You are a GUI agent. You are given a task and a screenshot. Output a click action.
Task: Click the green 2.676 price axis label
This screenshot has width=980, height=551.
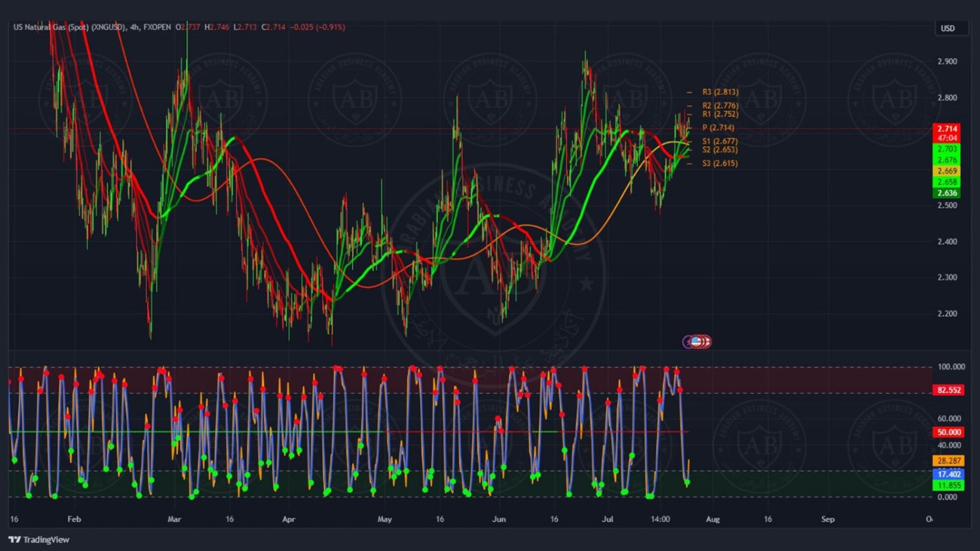[947, 161]
